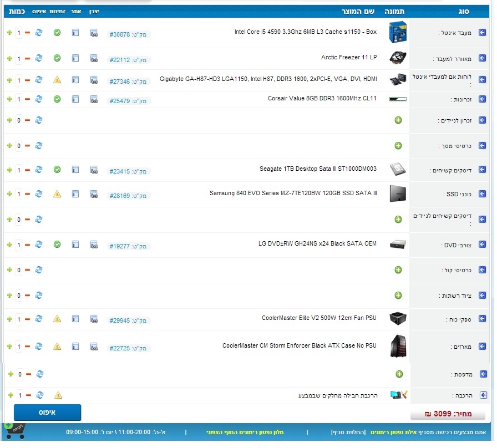Add a product in כרטיסי קול row
The image size is (497, 448).
point(398,270)
